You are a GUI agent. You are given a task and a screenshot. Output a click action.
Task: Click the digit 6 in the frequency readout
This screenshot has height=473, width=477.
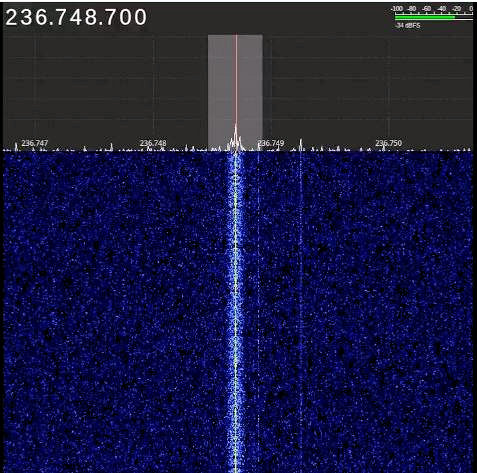click(x=40, y=17)
